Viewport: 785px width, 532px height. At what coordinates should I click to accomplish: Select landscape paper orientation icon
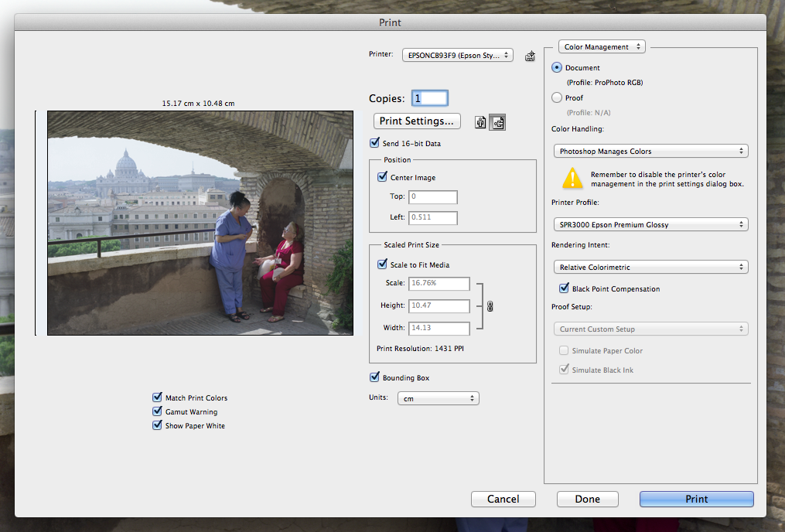[x=497, y=122]
